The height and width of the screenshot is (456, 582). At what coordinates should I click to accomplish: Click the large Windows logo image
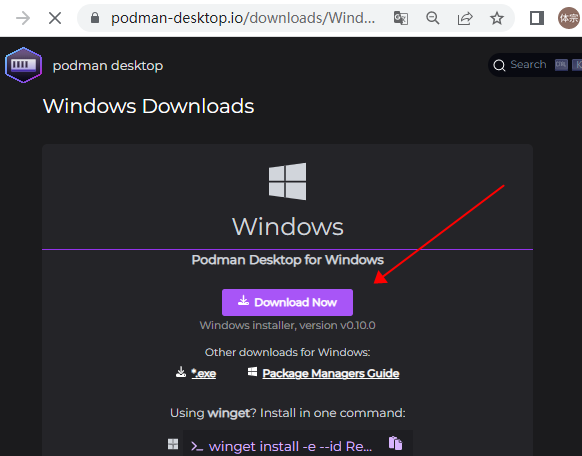click(x=288, y=181)
